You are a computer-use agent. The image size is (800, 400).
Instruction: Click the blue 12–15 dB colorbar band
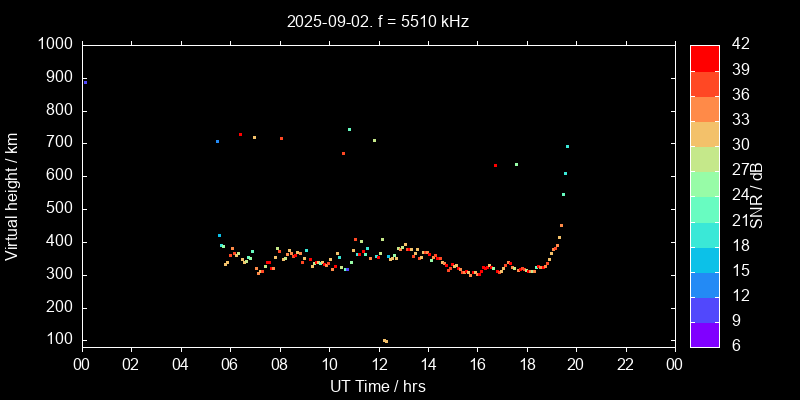pyautogui.click(x=704, y=284)
